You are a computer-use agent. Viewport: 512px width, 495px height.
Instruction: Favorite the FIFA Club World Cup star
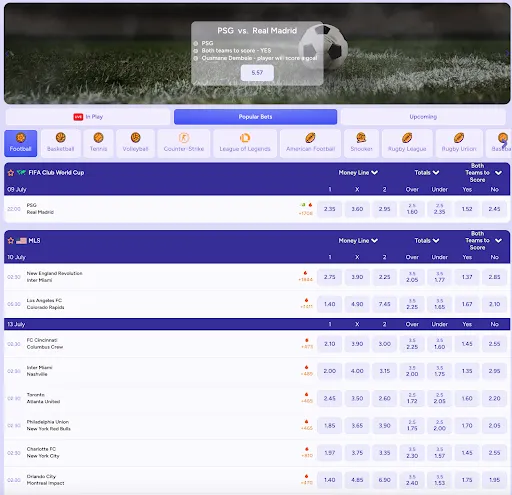click(x=11, y=173)
